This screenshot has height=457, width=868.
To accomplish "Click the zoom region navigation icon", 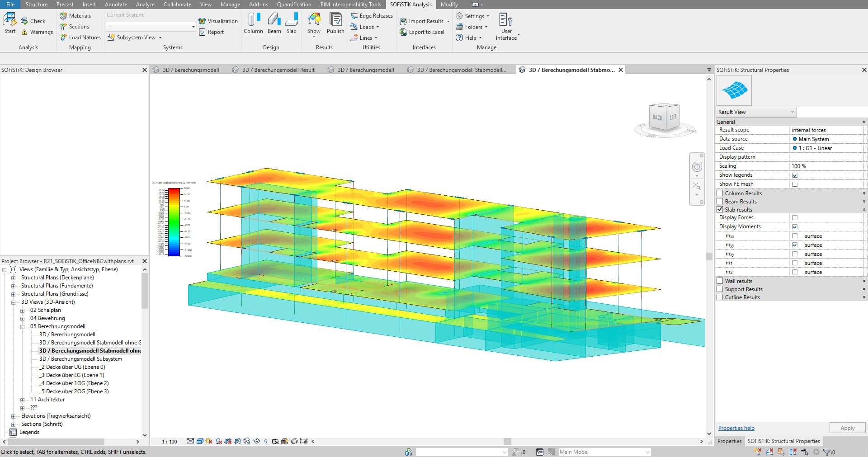I will point(697,186).
